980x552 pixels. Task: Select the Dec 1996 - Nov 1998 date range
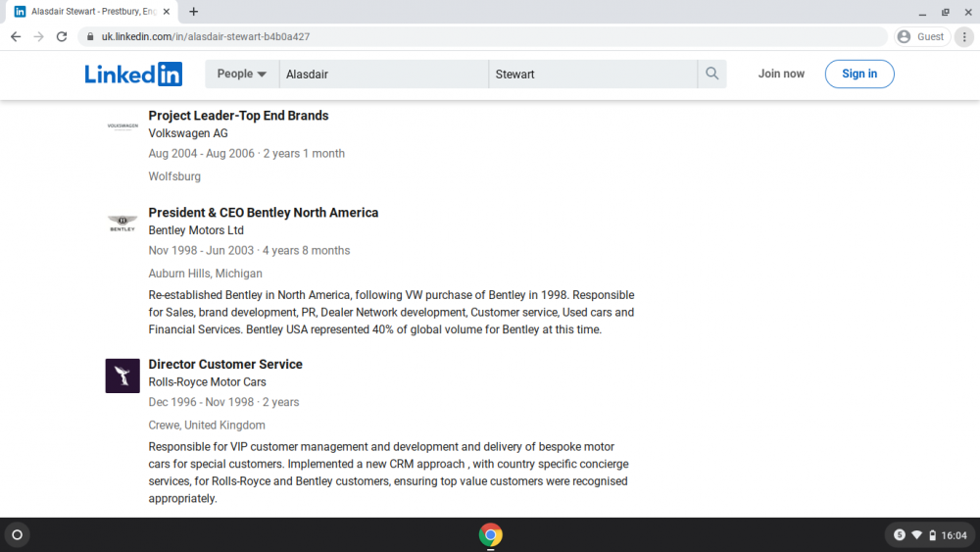pyautogui.click(x=201, y=402)
